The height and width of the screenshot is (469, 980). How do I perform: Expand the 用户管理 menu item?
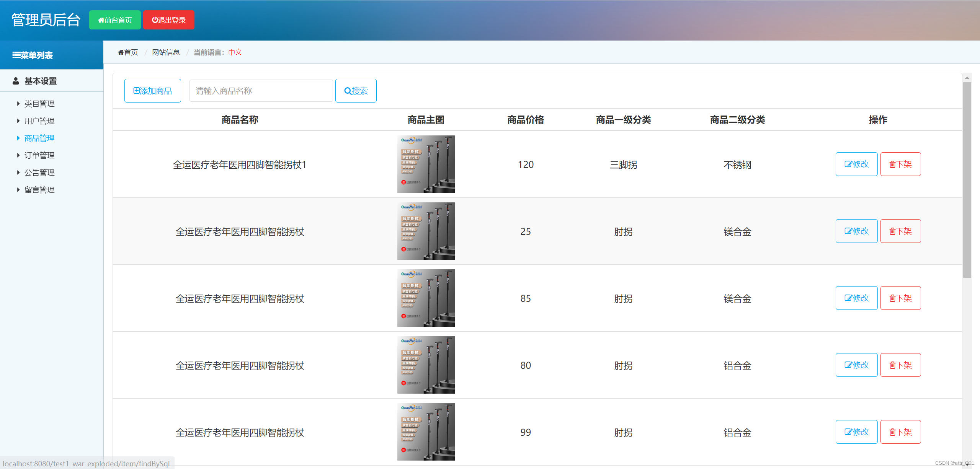coord(39,121)
